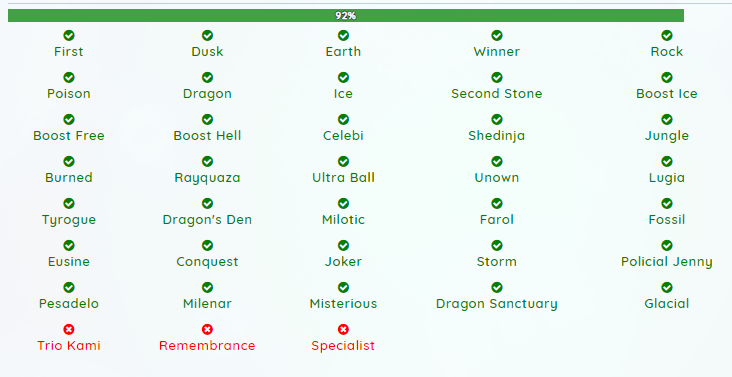This screenshot has height=377, width=732.
Task: Click the checkmark icon above Glacial
Action: [667, 287]
